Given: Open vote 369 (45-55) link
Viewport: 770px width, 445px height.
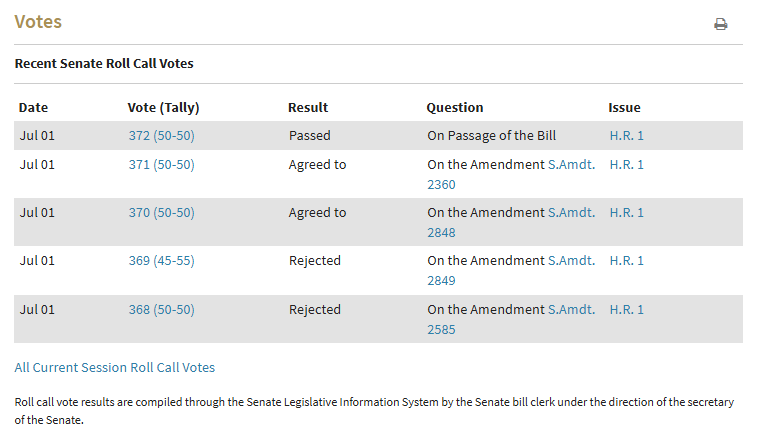Looking at the screenshot, I should (161, 260).
